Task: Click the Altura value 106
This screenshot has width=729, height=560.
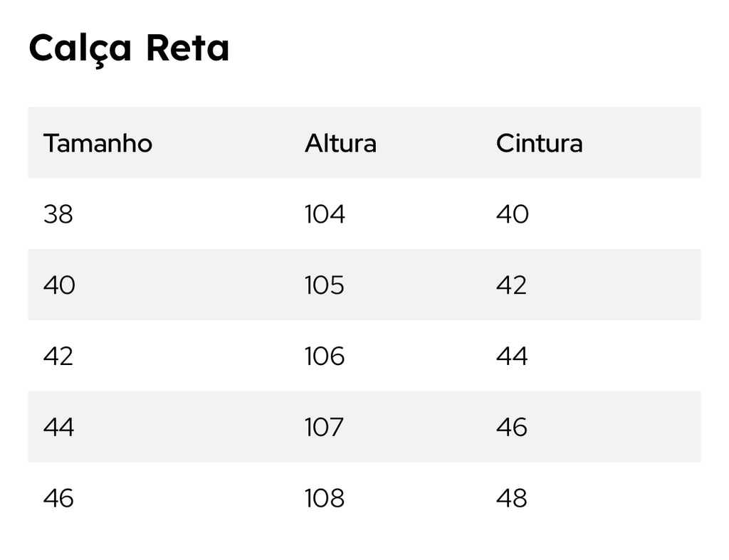Action: tap(325, 356)
